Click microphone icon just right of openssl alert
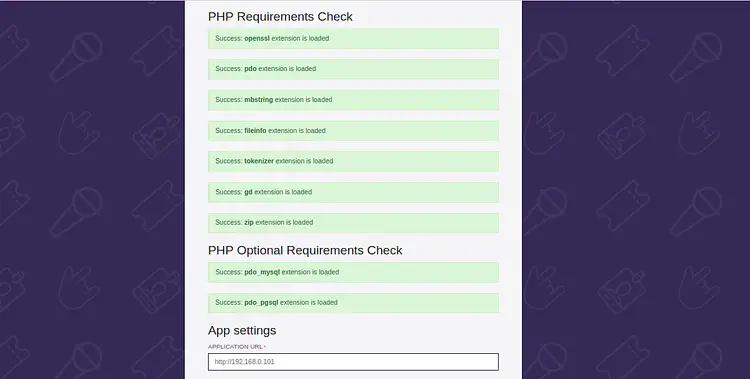 point(546,55)
